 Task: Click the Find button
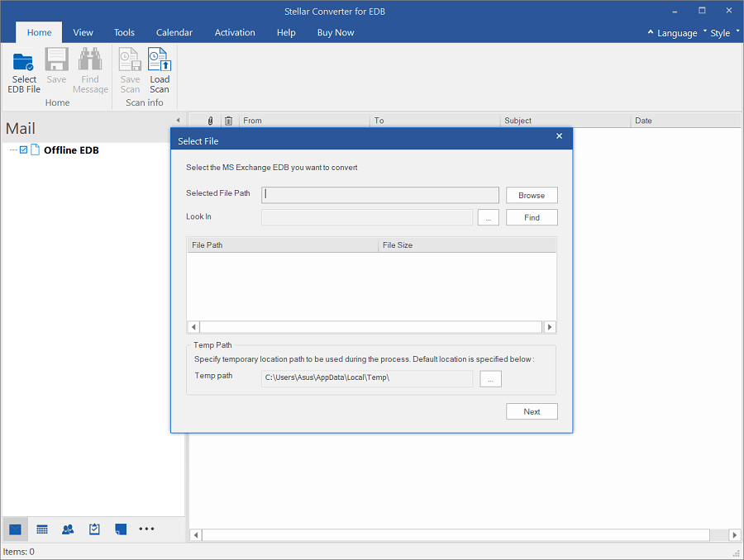(532, 218)
